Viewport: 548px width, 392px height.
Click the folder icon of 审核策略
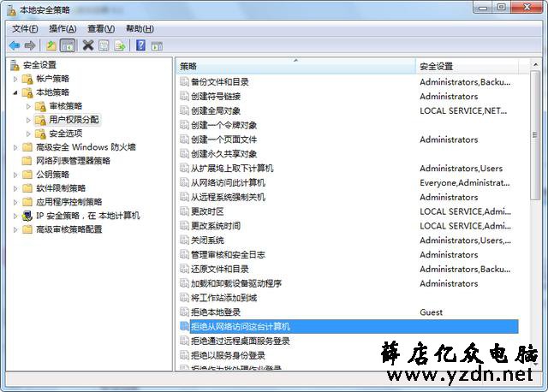click(40, 106)
